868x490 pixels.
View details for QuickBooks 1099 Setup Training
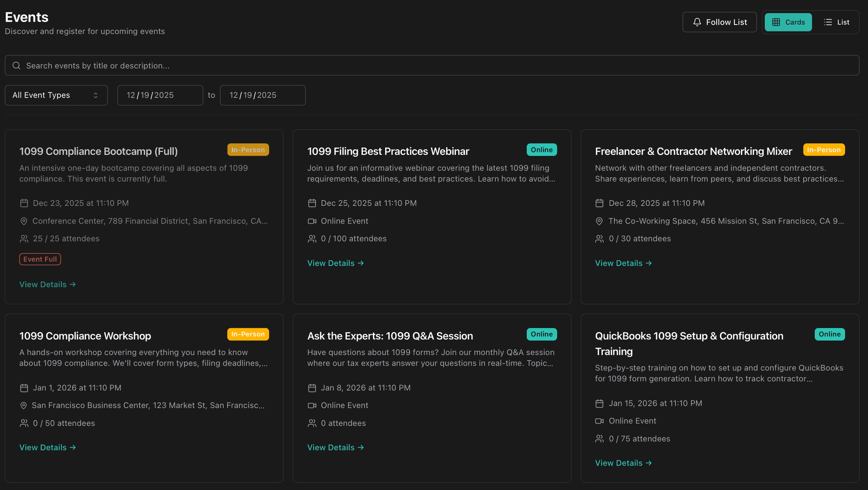623,463
